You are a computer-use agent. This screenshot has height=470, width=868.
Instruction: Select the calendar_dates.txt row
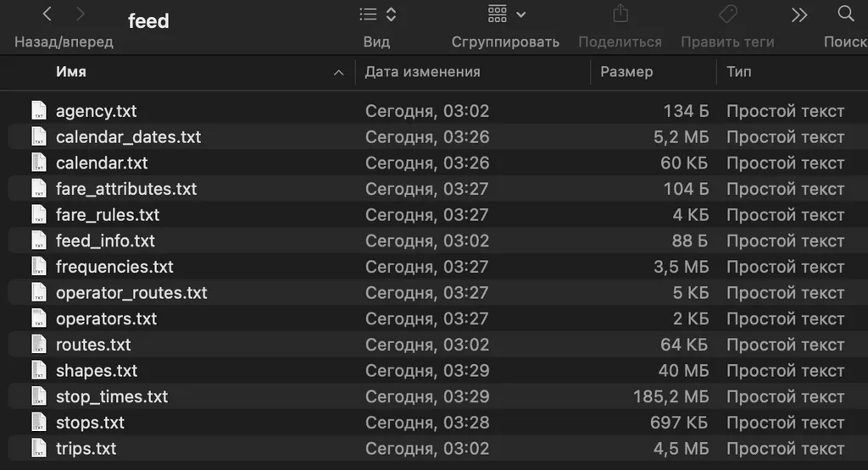click(128, 137)
